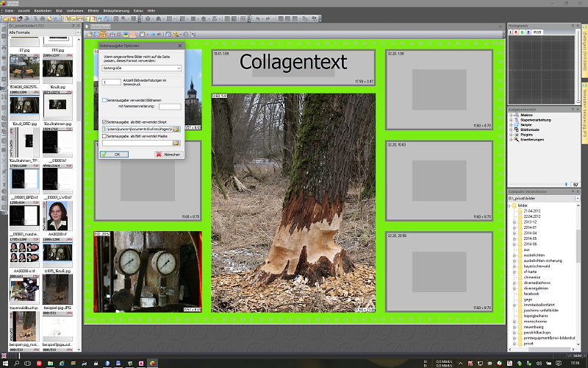The height and width of the screenshot is (368, 588).
Task: Click the printer icon in the main toolbar
Action: click(x=43, y=18)
